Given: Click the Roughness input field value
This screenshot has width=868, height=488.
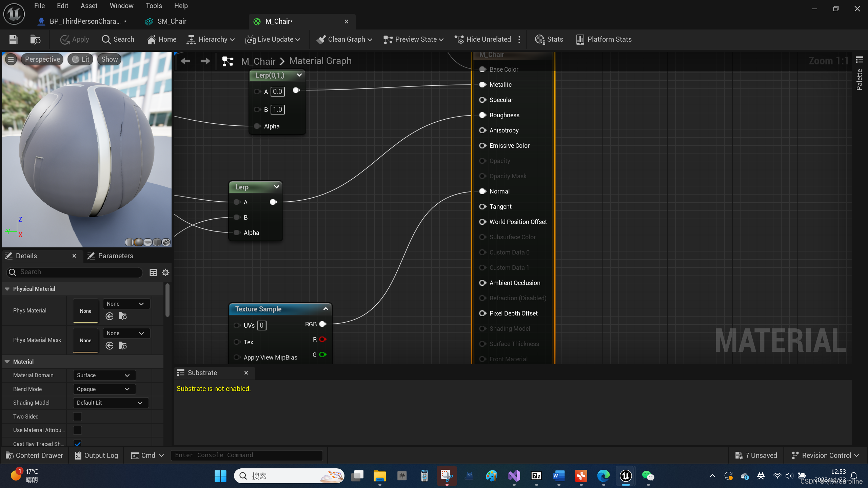Looking at the screenshot, I should click(484, 115).
